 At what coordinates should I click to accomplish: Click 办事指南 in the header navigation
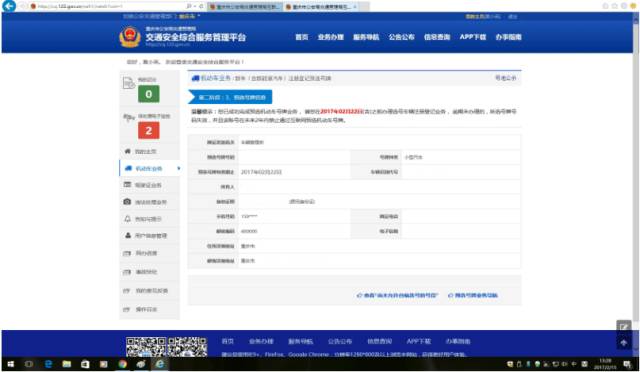(509, 37)
